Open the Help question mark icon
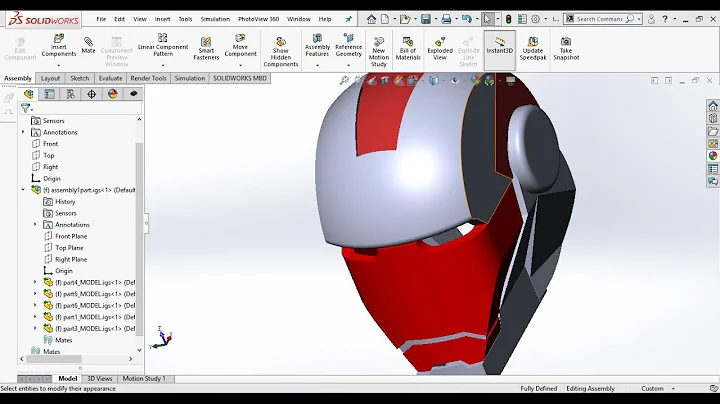Screen dimensions: 720x404 [664, 19]
